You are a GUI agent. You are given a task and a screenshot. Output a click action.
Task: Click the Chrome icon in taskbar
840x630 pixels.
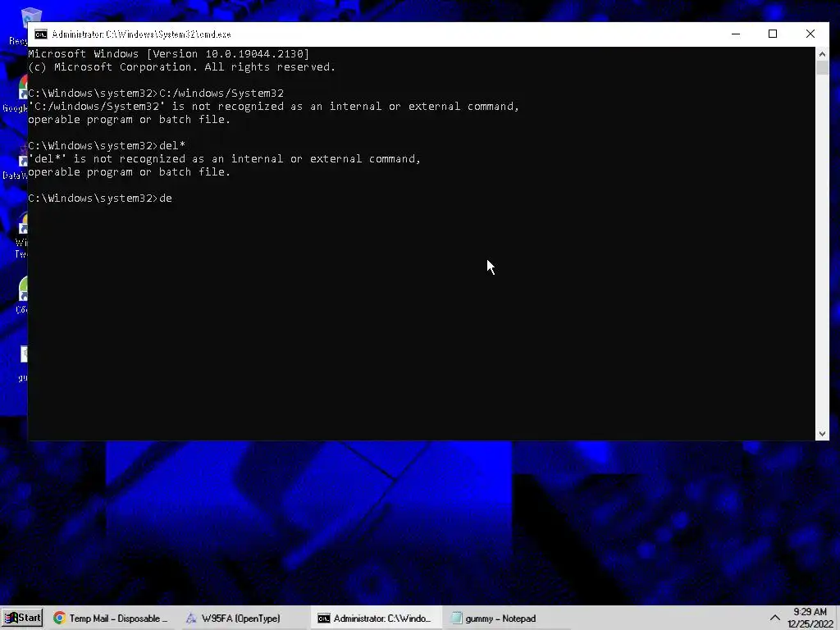coord(59,619)
